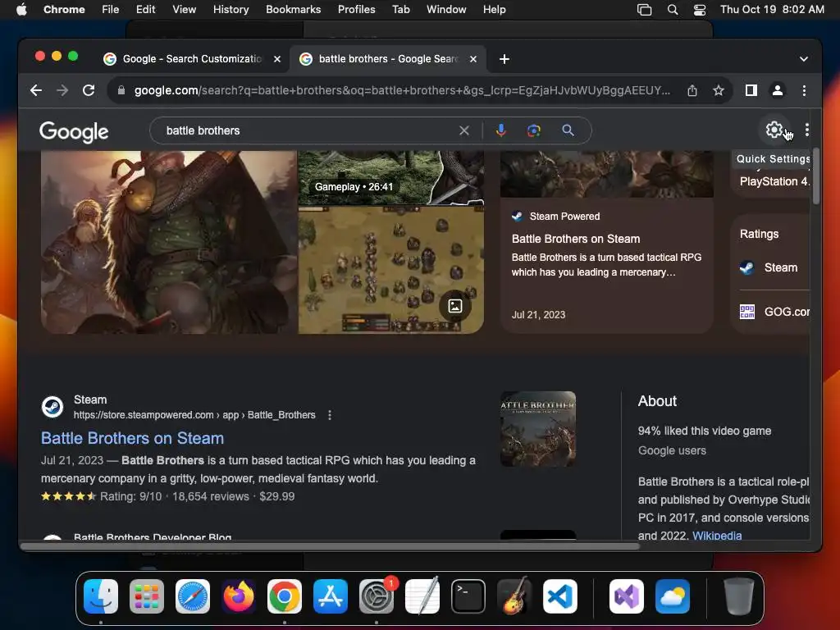The width and height of the screenshot is (840, 630).
Task: Select the battle brothers Google Search tab
Action: [x=387, y=59]
